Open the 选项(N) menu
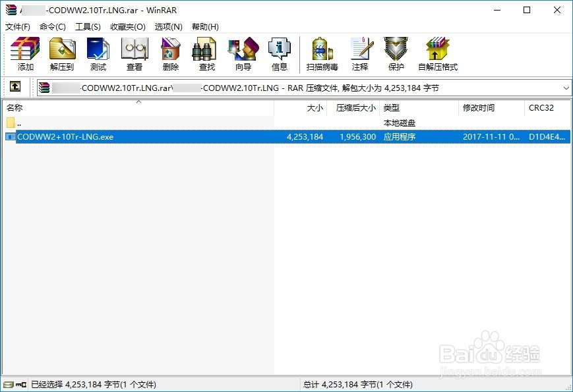Viewport: 573px width, 392px height. coord(168,27)
